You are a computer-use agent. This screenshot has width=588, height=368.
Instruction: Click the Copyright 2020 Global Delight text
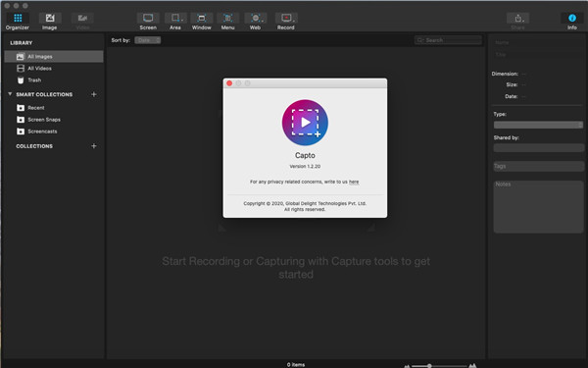pos(305,206)
